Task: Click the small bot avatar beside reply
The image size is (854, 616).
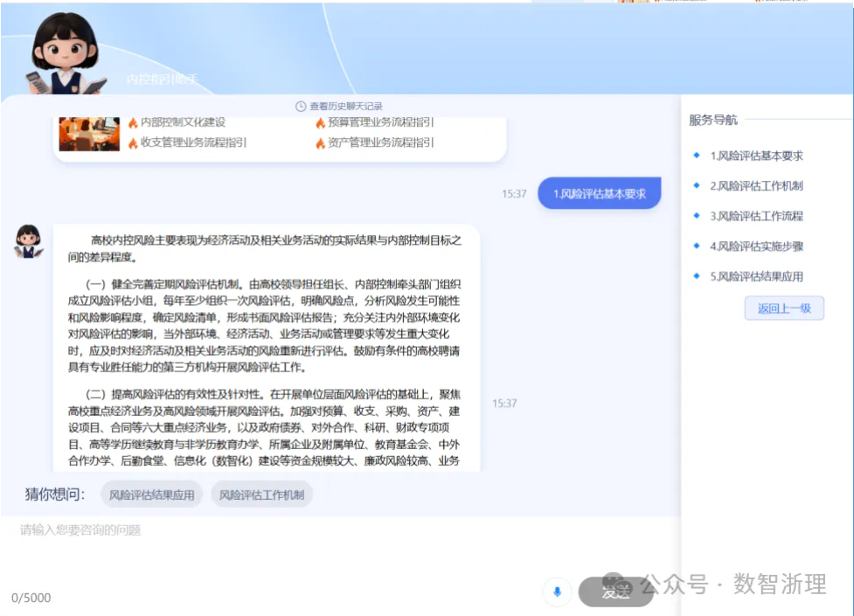Action: coord(28,241)
